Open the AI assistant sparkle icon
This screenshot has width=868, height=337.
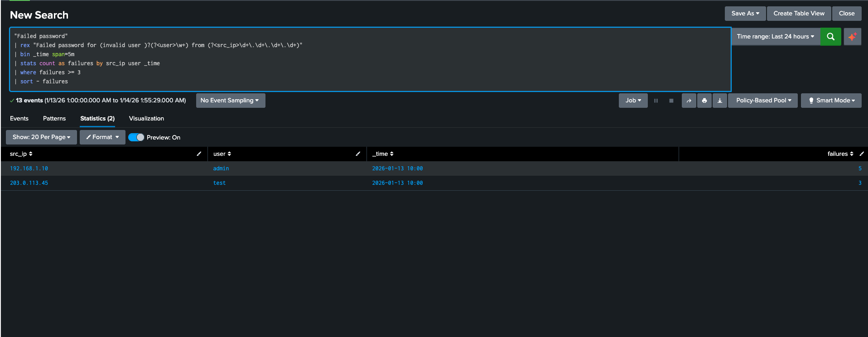pyautogui.click(x=852, y=37)
